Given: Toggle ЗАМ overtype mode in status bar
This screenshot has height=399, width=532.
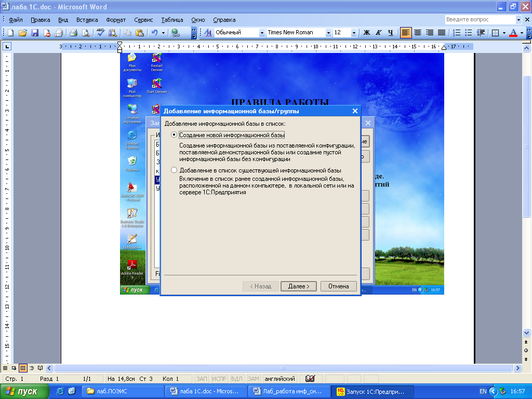Looking at the screenshot, I should click(x=254, y=379).
